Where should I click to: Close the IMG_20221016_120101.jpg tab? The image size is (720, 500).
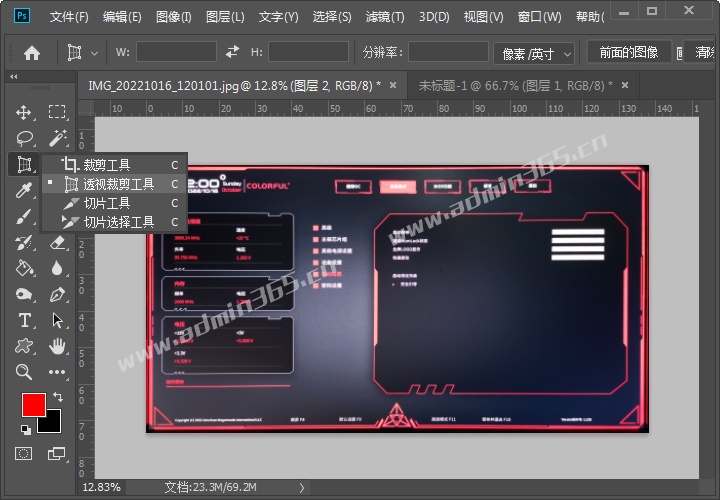click(393, 85)
